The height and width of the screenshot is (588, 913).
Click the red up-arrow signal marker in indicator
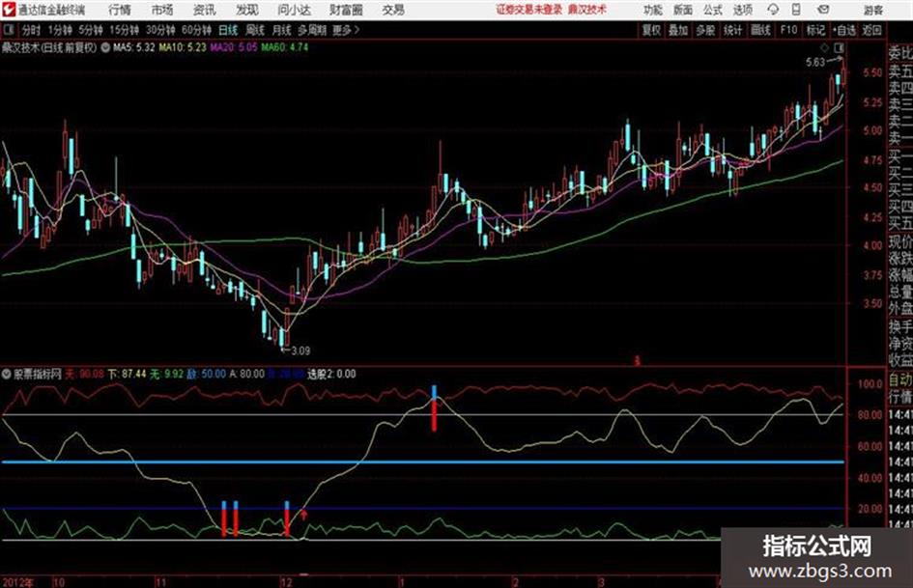[303, 515]
